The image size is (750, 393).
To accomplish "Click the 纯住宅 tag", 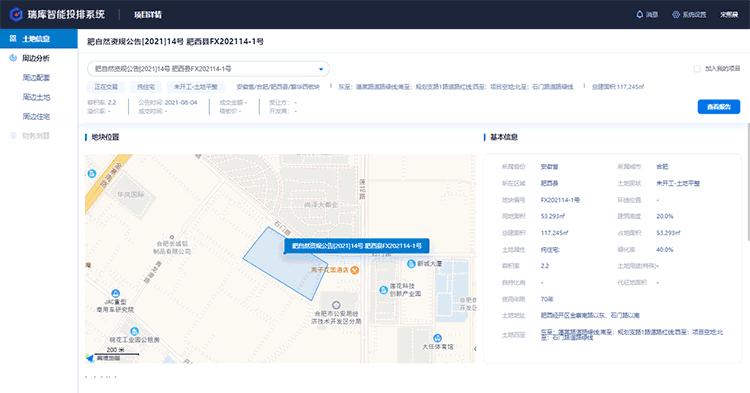I will click(x=146, y=87).
